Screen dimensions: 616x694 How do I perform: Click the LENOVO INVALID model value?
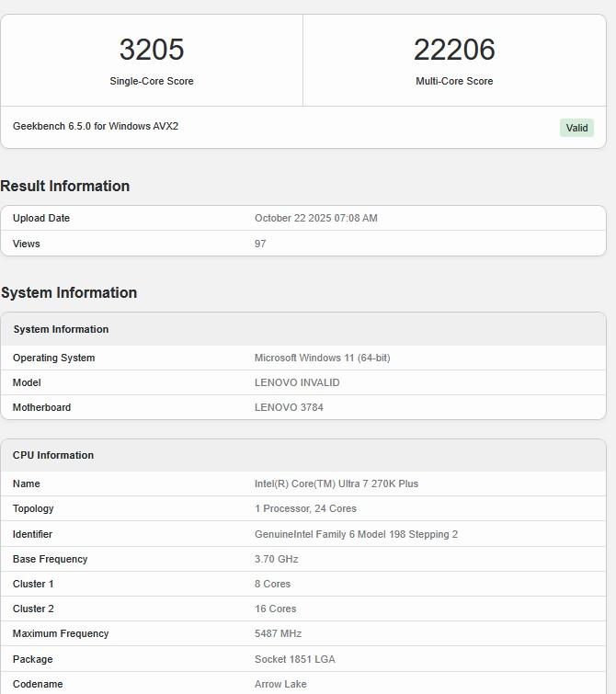pos(297,382)
